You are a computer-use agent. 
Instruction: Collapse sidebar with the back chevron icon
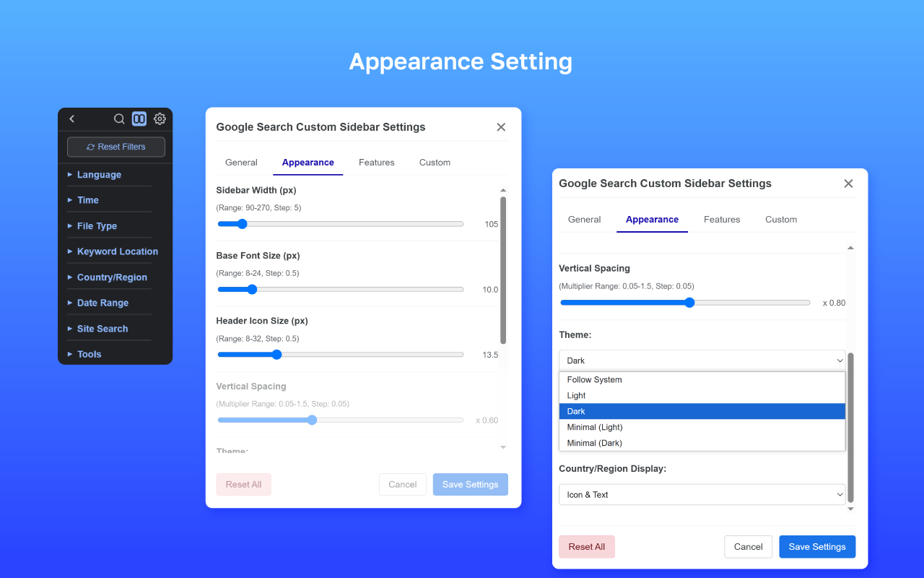tap(71, 118)
